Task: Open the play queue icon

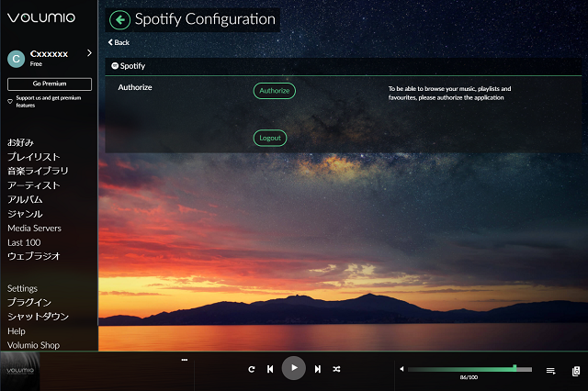Action: (x=550, y=371)
